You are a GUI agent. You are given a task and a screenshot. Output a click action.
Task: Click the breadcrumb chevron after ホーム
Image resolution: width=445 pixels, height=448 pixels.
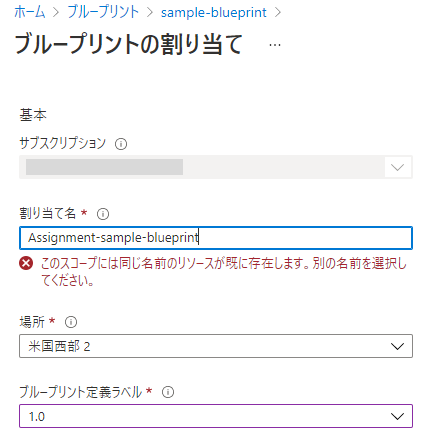[x=56, y=13]
